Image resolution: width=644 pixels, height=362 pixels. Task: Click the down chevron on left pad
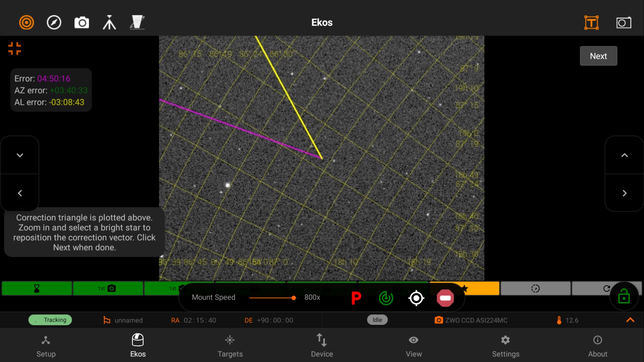tap(20, 155)
